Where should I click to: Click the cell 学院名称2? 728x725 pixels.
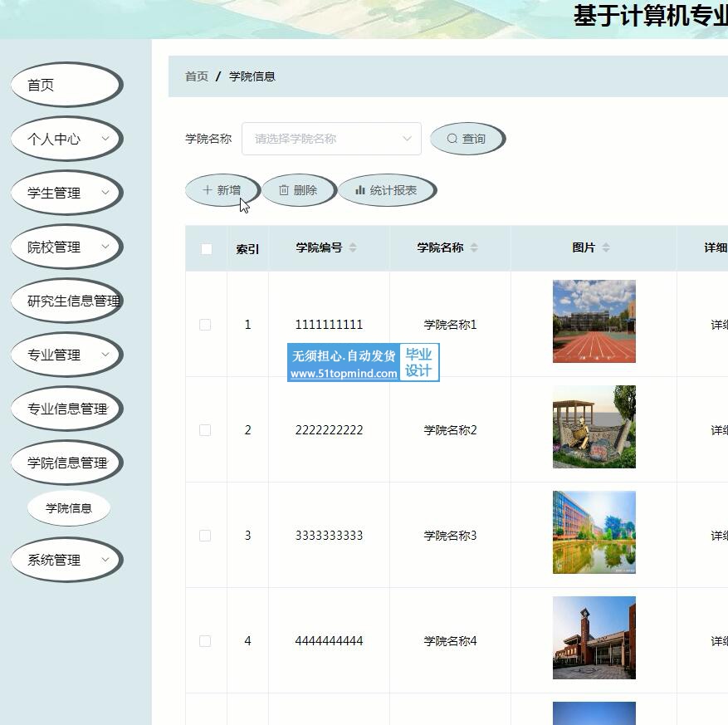click(x=451, y=430)
